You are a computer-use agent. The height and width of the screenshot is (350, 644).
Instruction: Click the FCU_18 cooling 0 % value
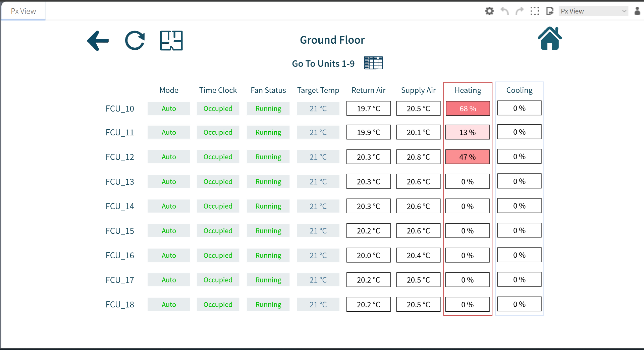519,304
